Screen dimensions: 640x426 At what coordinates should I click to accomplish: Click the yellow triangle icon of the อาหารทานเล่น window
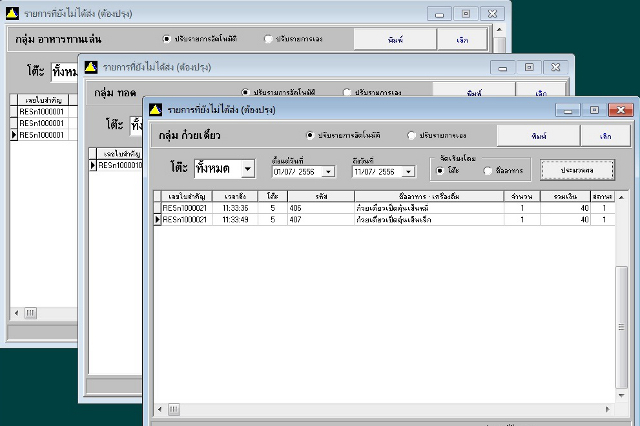click(x=12, y=13)
